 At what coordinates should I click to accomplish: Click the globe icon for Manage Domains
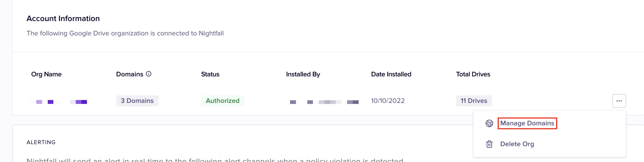pos(489,123)
